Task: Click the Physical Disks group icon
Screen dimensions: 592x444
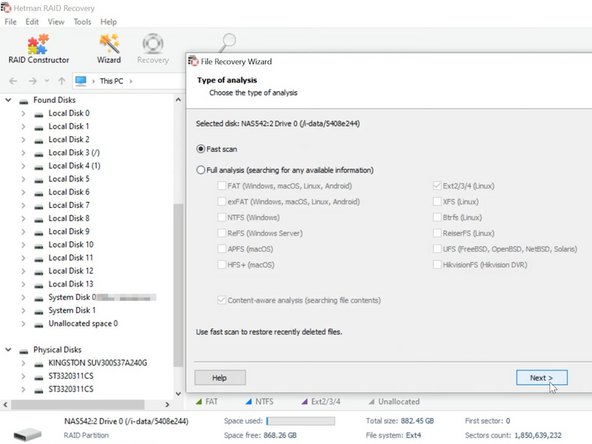Action: tap(24, 351)
